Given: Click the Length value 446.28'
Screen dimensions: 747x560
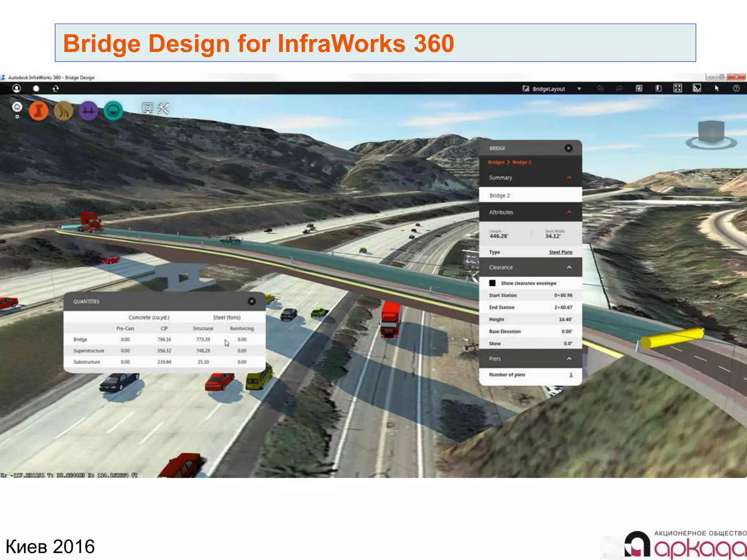Looking at the screenshot, I should 499,236.
